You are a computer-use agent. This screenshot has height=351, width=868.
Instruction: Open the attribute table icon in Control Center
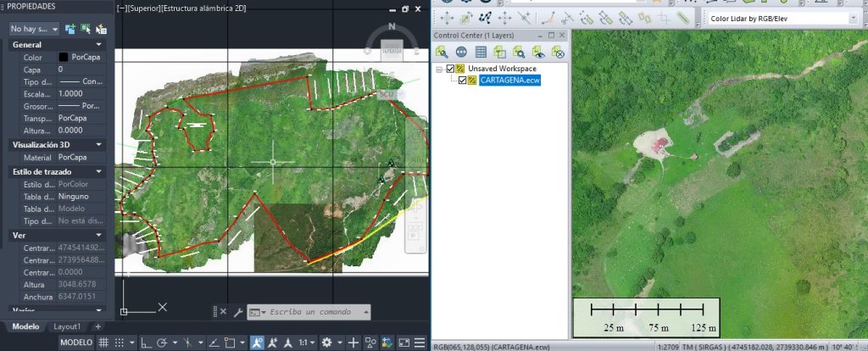[x=481, y=52]
